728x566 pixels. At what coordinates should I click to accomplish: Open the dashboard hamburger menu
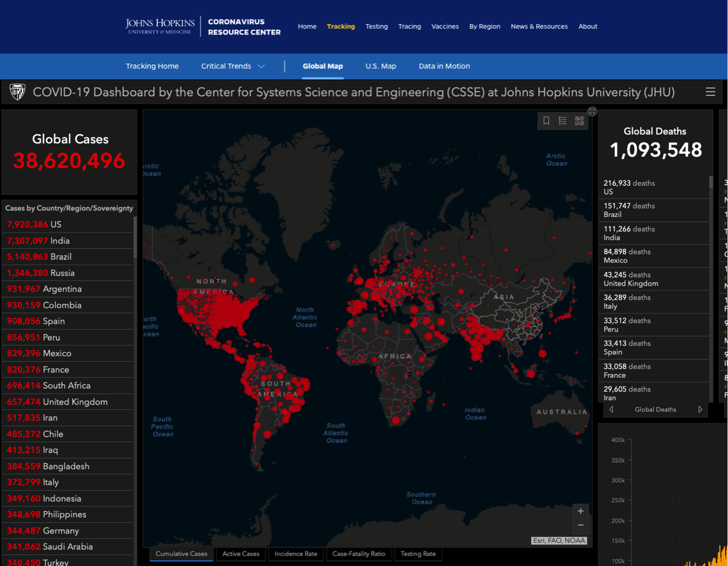point(710,92)
